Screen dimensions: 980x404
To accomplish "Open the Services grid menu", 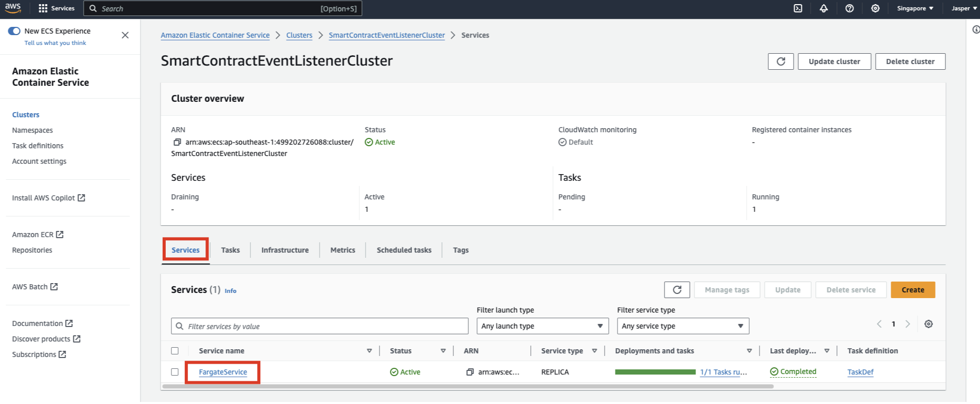I will pyautogui.click(x=57, y=8).
